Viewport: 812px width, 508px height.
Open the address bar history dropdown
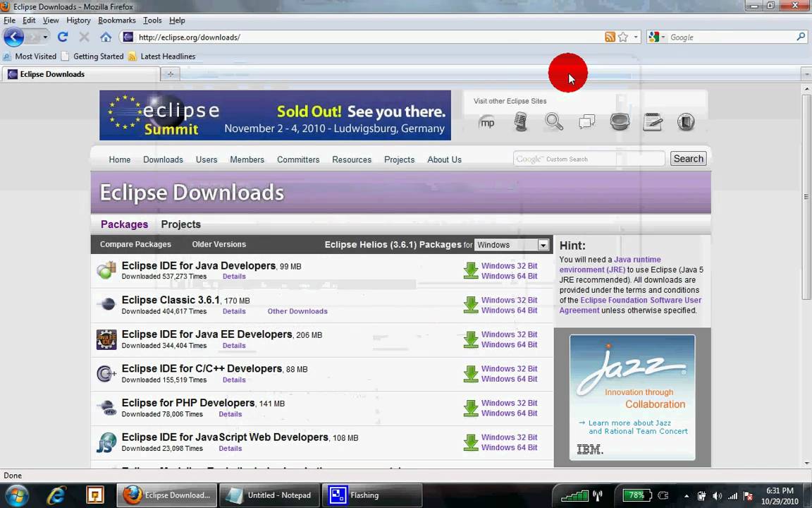(x=636, y=37)
